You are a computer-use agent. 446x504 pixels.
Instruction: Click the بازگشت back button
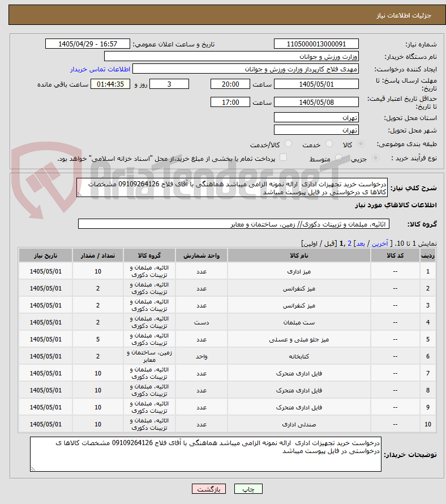coord(209,489)
